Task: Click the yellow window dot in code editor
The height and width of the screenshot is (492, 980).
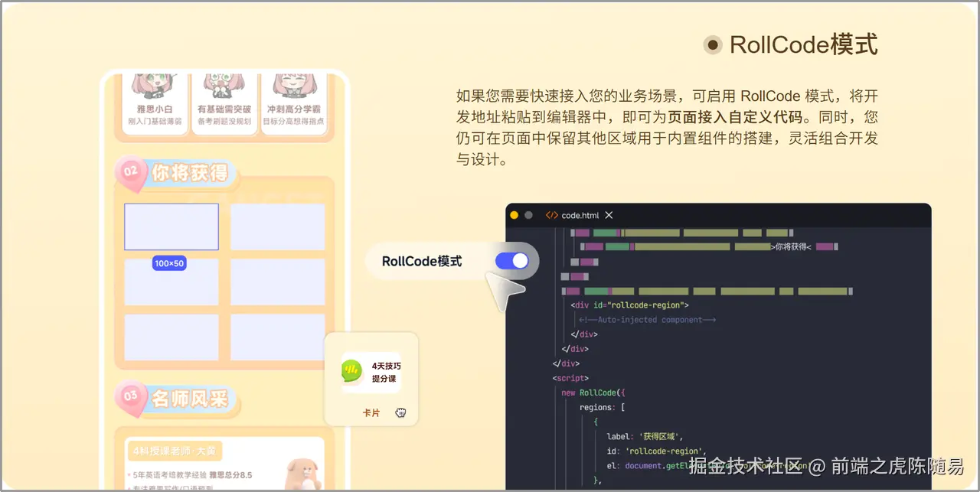Action: (x=514, y=215)
